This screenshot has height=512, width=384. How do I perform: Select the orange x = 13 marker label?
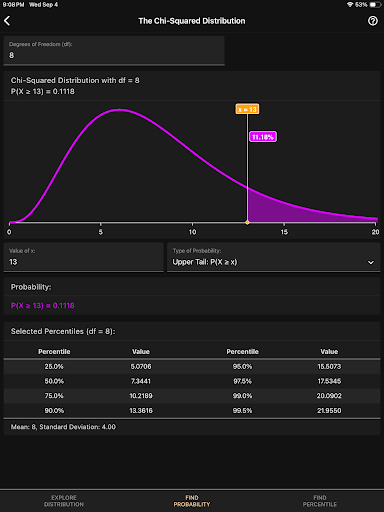click(x=247, y=109)
